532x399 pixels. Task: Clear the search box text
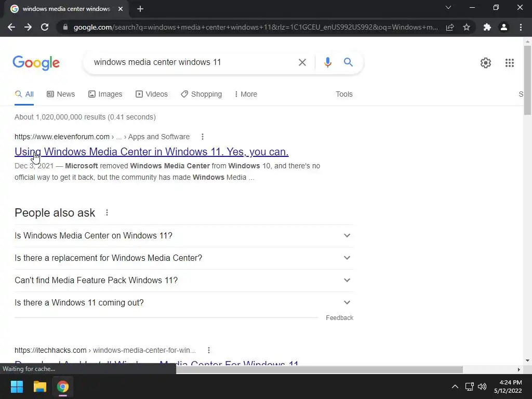[302, 62]
